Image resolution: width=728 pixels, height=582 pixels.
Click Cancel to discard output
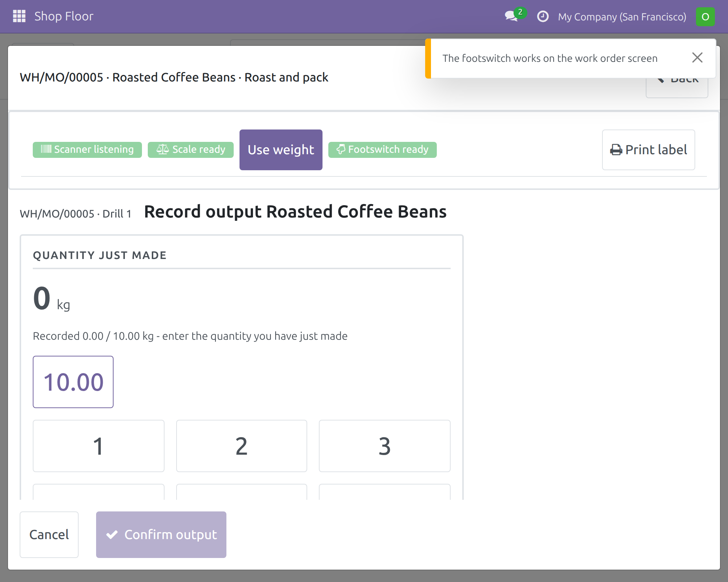tap(49, 535)
